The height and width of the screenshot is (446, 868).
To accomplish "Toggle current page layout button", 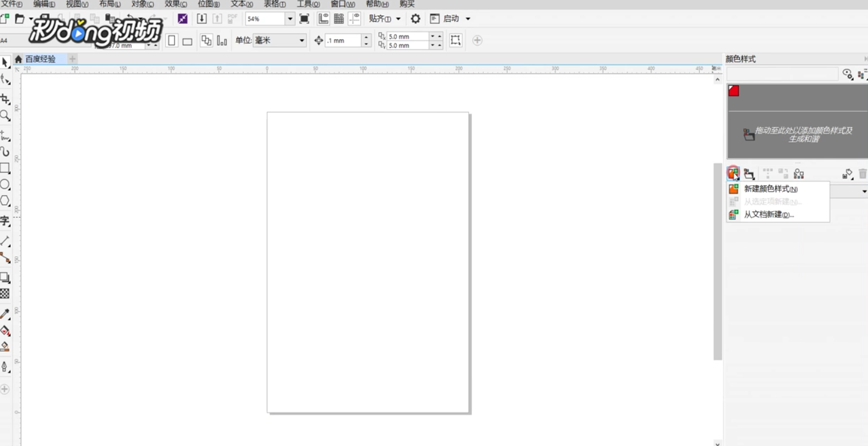I will point(222,40).
